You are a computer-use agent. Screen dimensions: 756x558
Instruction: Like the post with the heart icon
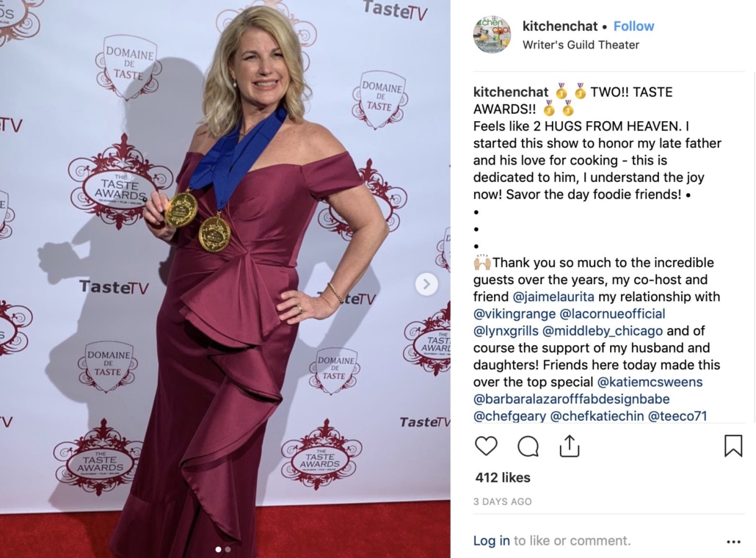point(485,446)
